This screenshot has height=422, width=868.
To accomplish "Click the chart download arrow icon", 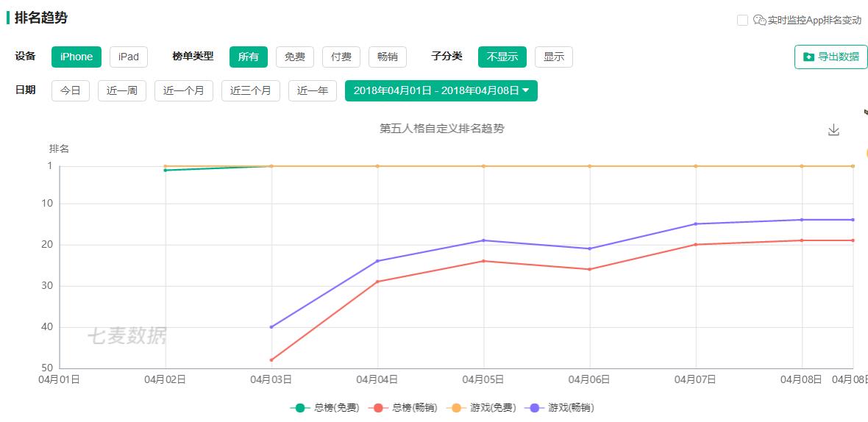I will tap(833, 130).
